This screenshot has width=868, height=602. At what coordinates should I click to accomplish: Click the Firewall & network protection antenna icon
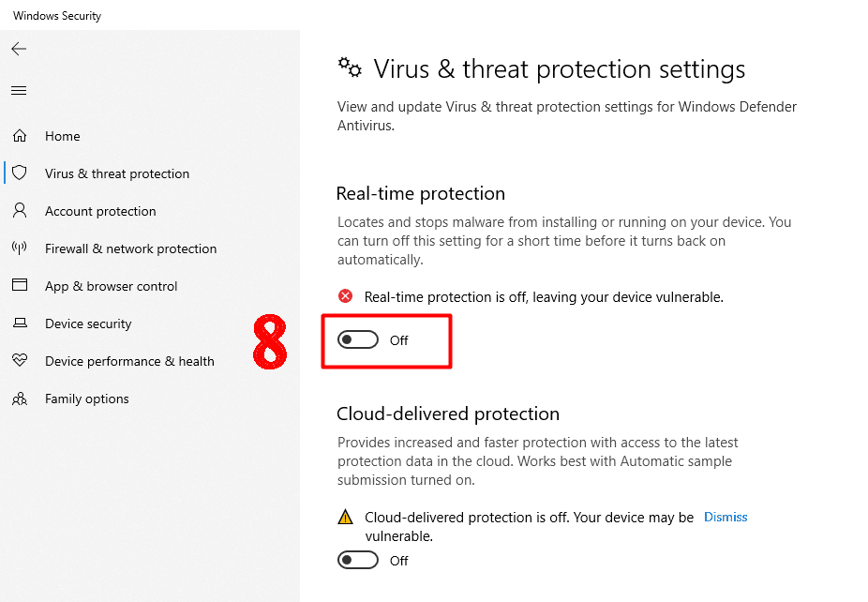click(x=20, y=248)
